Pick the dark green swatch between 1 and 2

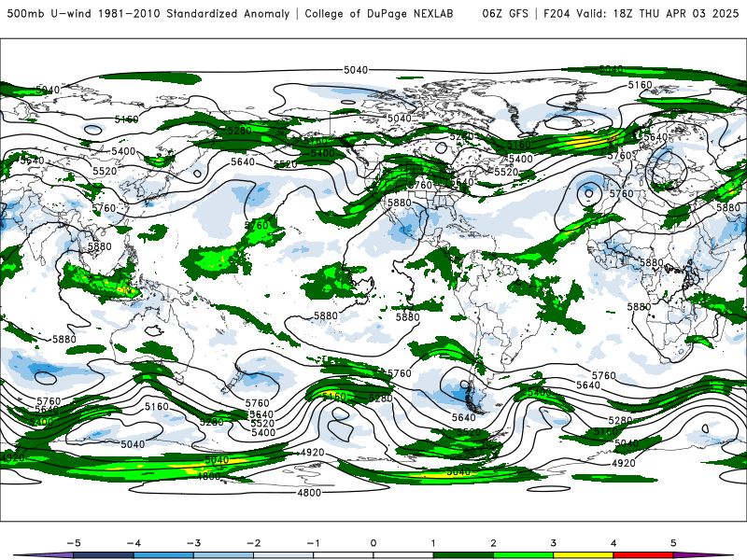[463, 555]
